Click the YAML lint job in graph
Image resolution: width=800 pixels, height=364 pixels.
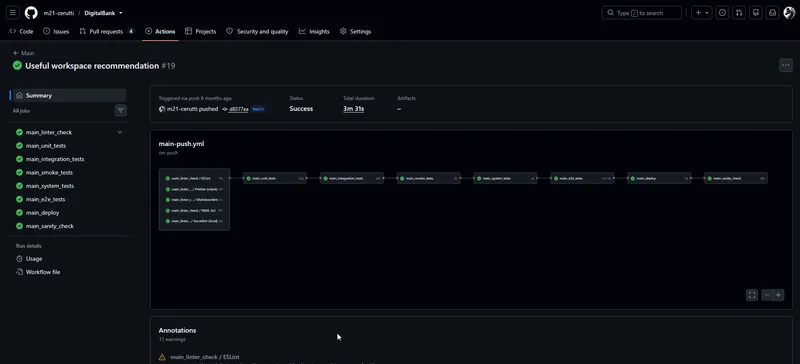tap(194, 210)
